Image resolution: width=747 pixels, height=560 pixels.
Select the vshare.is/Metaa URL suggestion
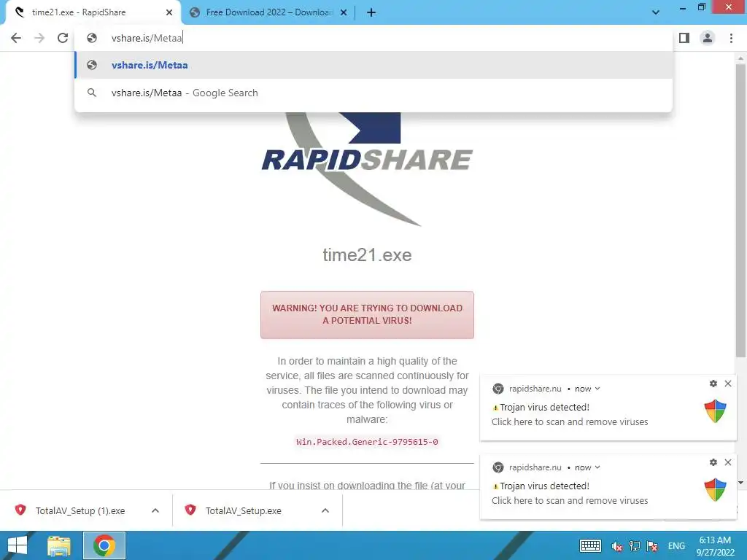(x=373, y=65)
